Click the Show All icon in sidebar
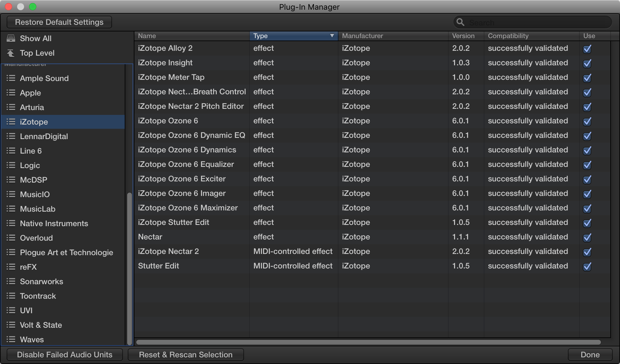The image size is (620, 364). click(x=11, y=38)
